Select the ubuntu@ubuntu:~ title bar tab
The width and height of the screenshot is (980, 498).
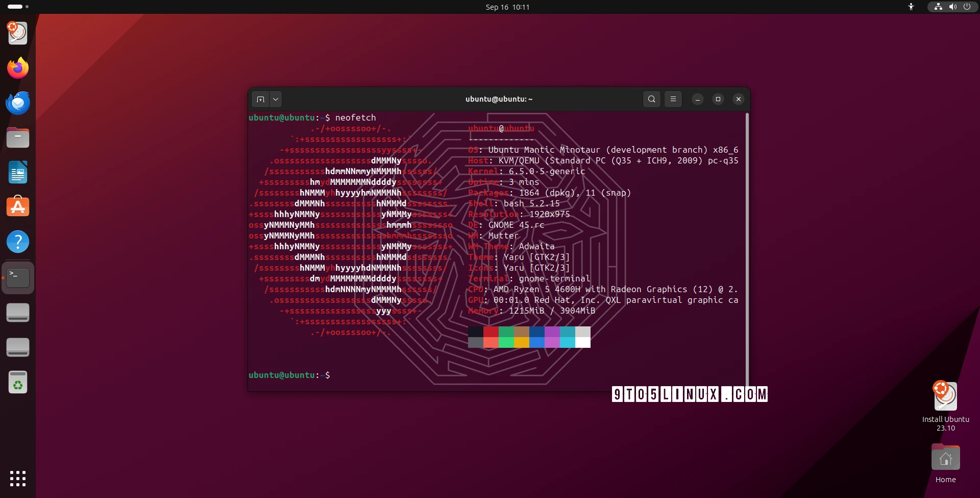(x=499, y=99)
